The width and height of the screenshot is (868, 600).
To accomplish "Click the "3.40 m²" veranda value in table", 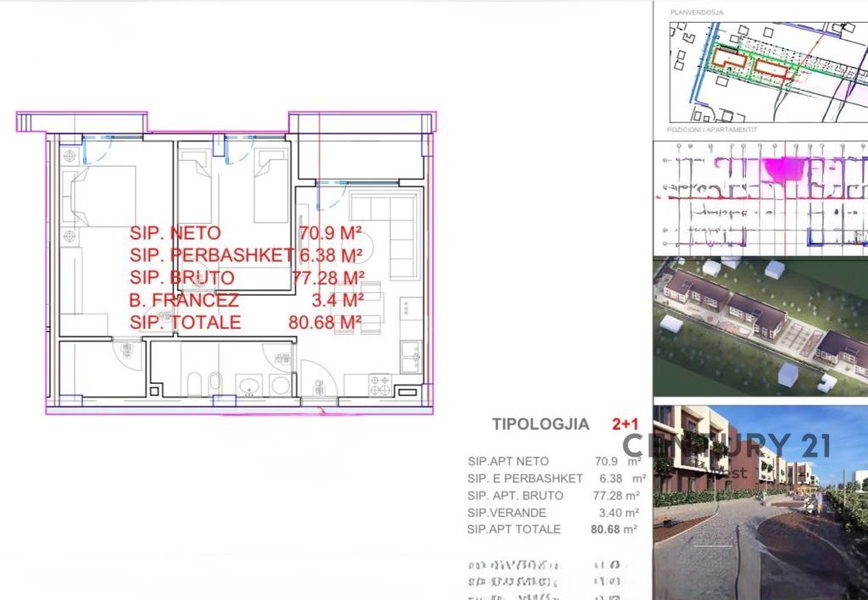I will tap(619, 513).
